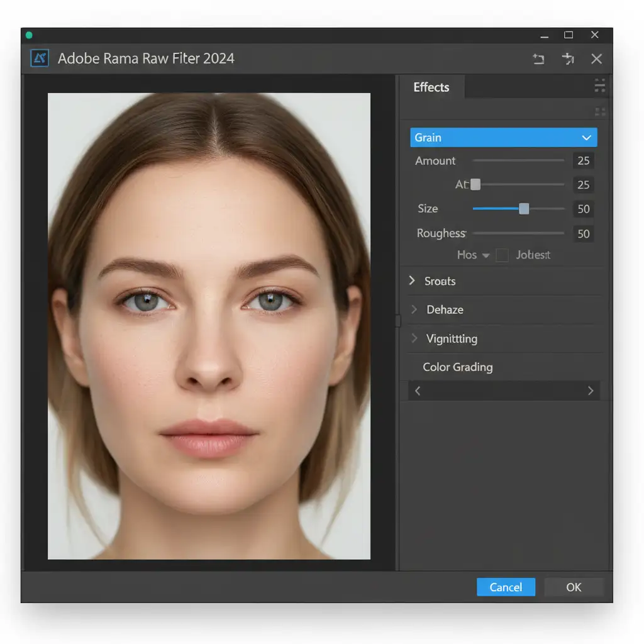Open the panel options icon beside Effects tab
This screenshot has width=644, height=644.
pos(599,86)
